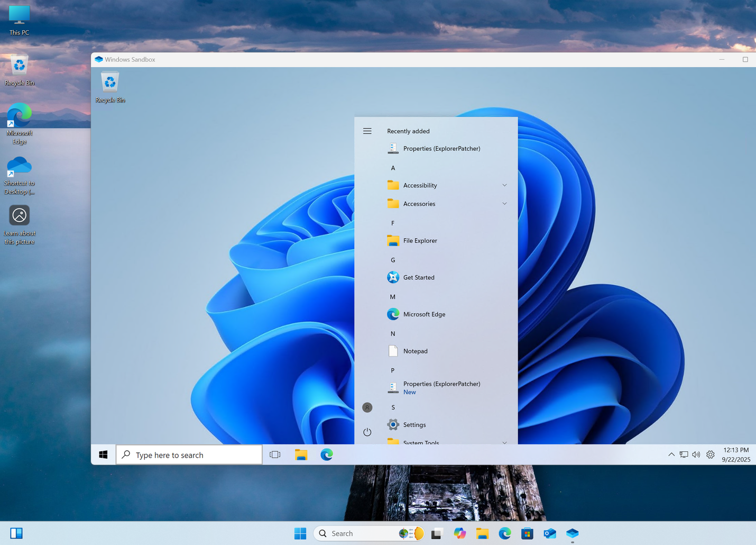Open Task View in the sandbox taskbar
The image size is (756, 545).
pyautogui.click(x=275, y=455)
